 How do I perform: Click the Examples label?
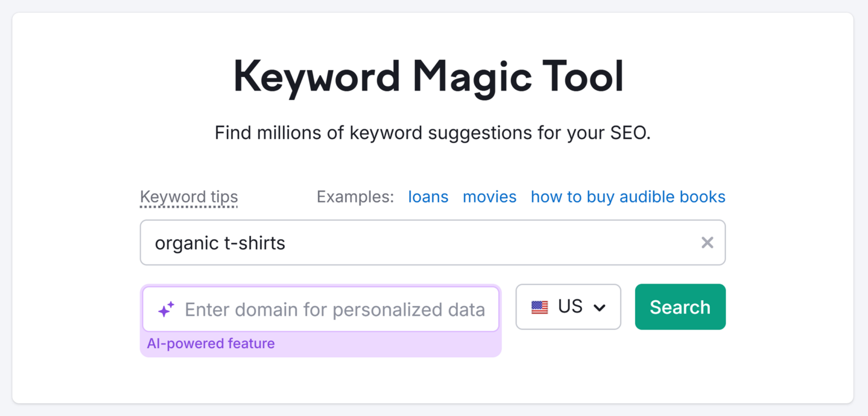click(355, 197)
